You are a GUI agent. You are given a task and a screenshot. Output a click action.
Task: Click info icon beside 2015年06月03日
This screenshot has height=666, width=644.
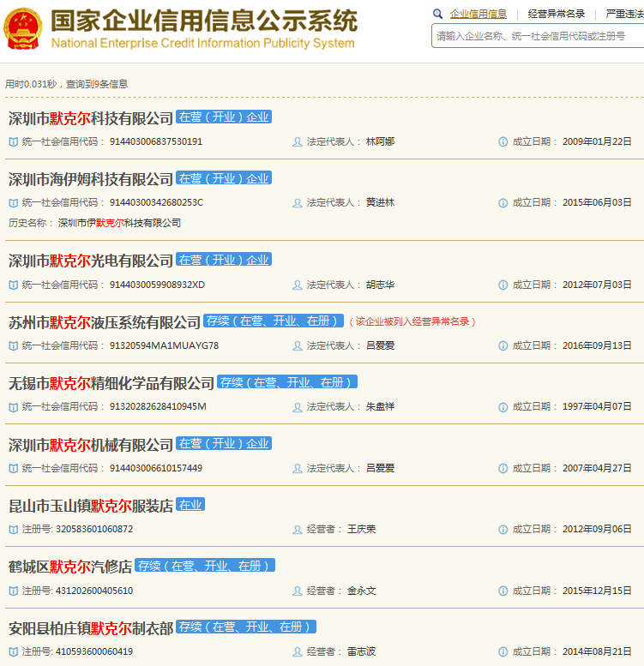[503, 203]
